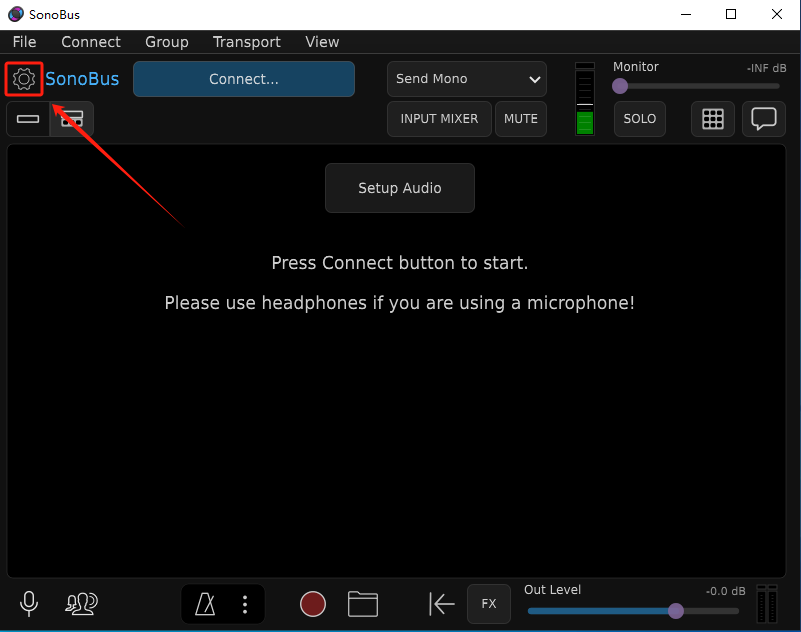Click the metronome icon

(x=205, y=604)
